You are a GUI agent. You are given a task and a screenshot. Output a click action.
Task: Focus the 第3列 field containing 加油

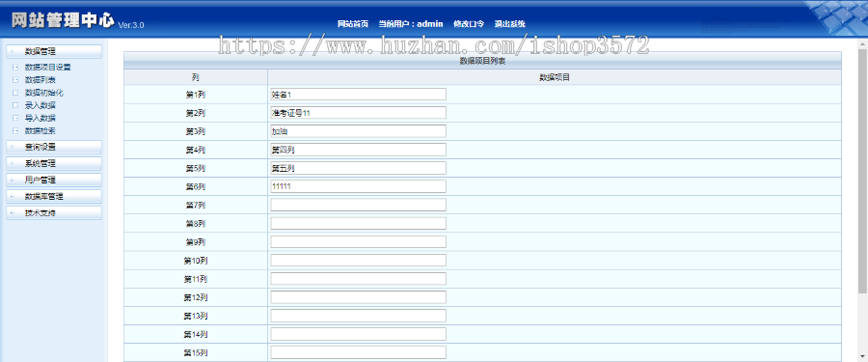[358, 131]
